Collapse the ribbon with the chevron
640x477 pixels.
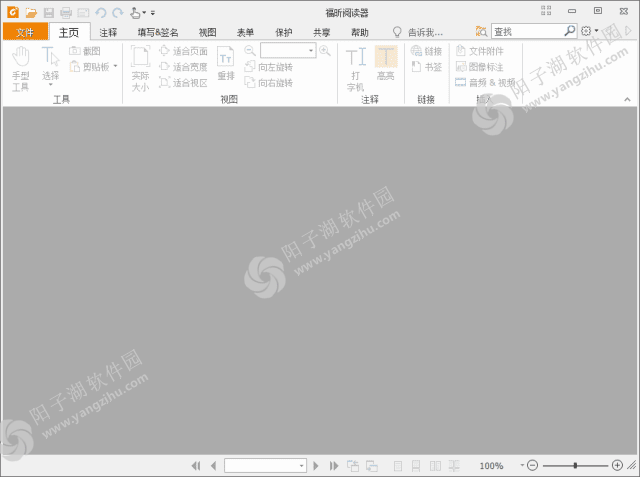point(627,99)
